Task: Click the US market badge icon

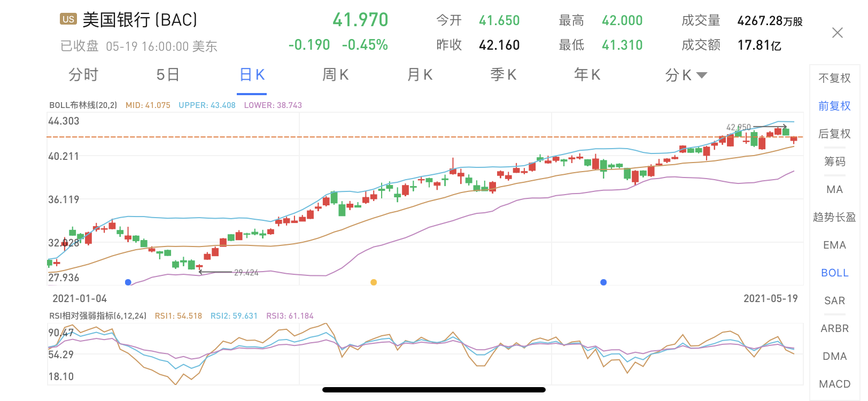Action: point(68,19)
